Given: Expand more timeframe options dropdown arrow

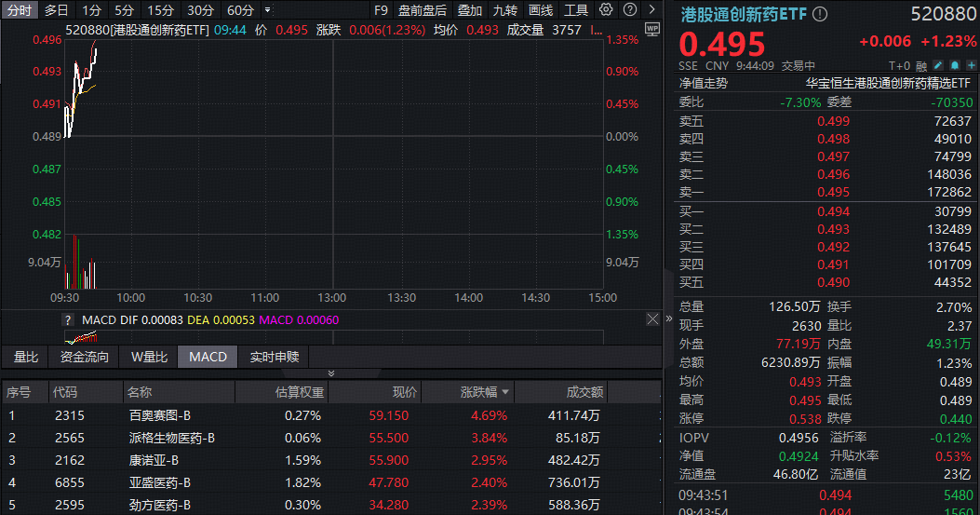Looking at the screenshot, I should 268,10.
